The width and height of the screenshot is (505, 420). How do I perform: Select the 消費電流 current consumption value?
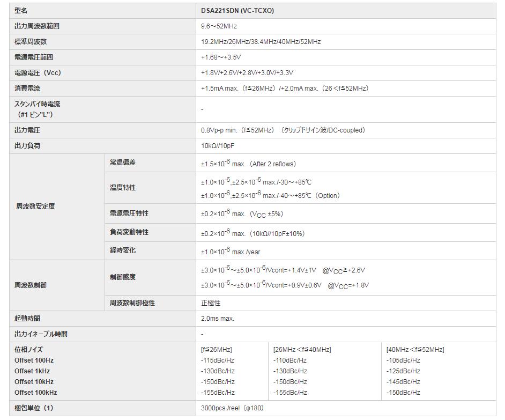point(285,89)
